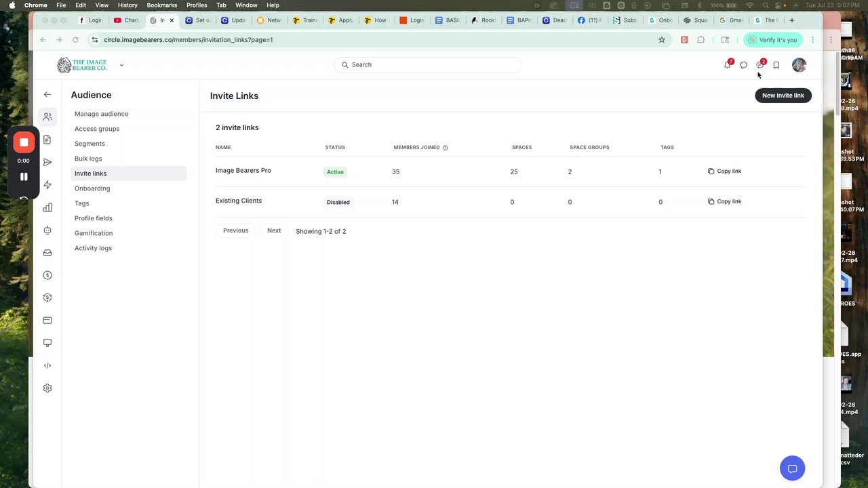
Task: Open the Chrome three-dot menu
Action: coord(812,40)
